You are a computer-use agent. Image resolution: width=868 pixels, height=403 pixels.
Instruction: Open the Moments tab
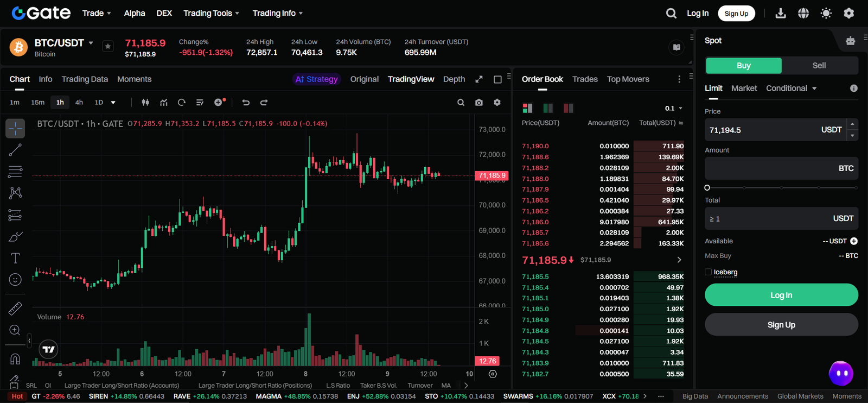(x=134, y=79)
